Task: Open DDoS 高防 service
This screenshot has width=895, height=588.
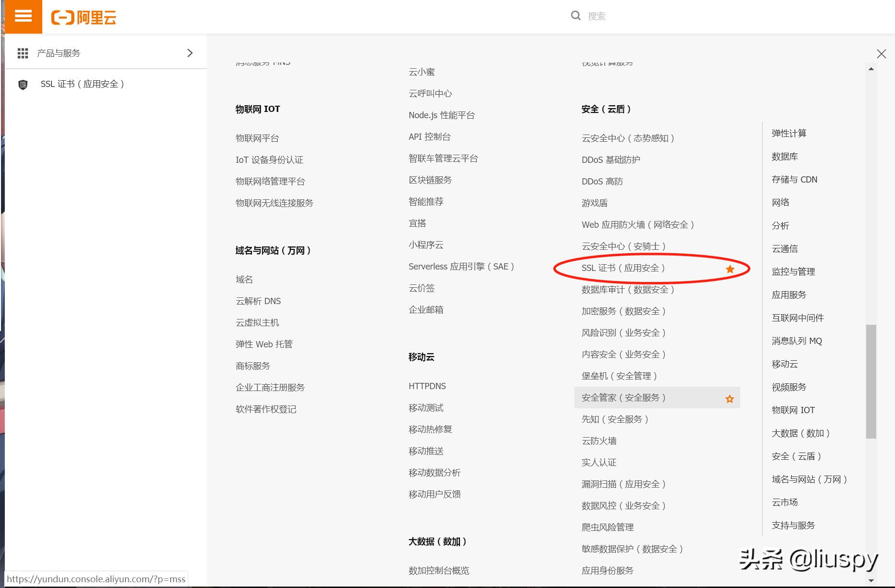Action: (x=602, y=182)
